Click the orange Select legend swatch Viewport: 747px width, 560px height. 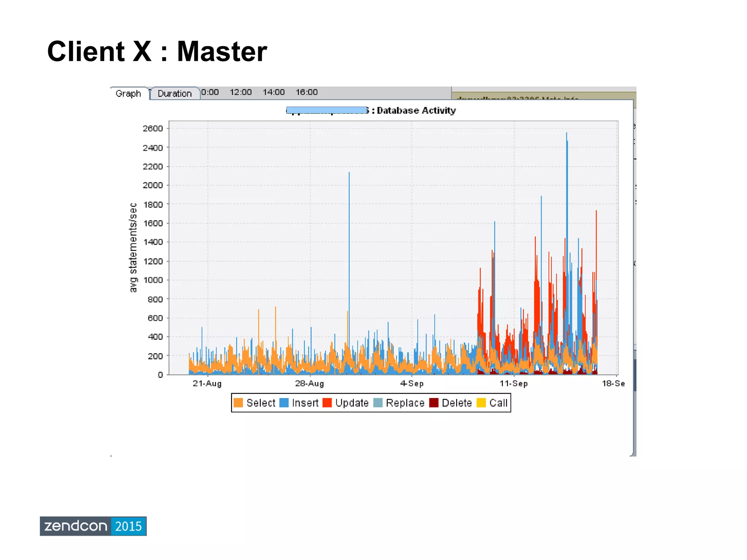[x=238, y=403]
